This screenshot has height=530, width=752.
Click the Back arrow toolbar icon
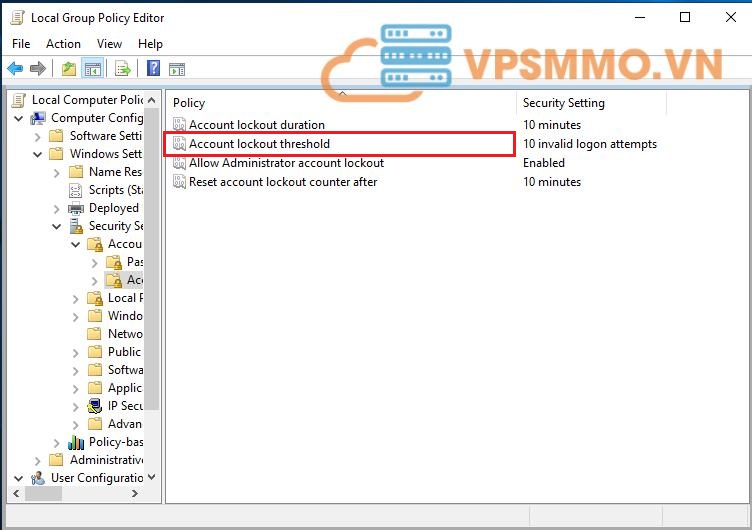15,69
